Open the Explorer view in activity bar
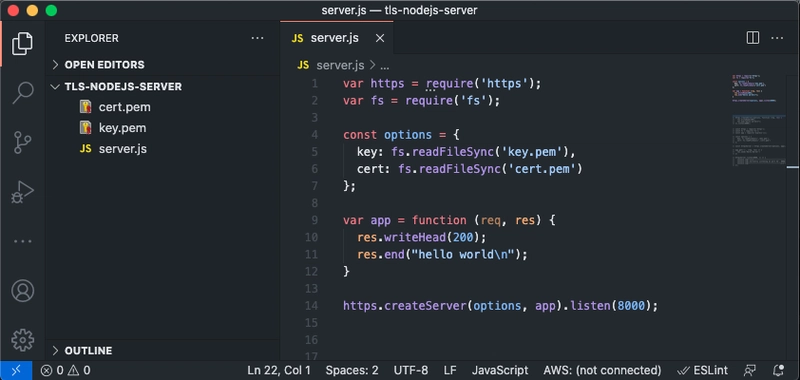Viewport: 800px width, 380px height. [22, 43]
